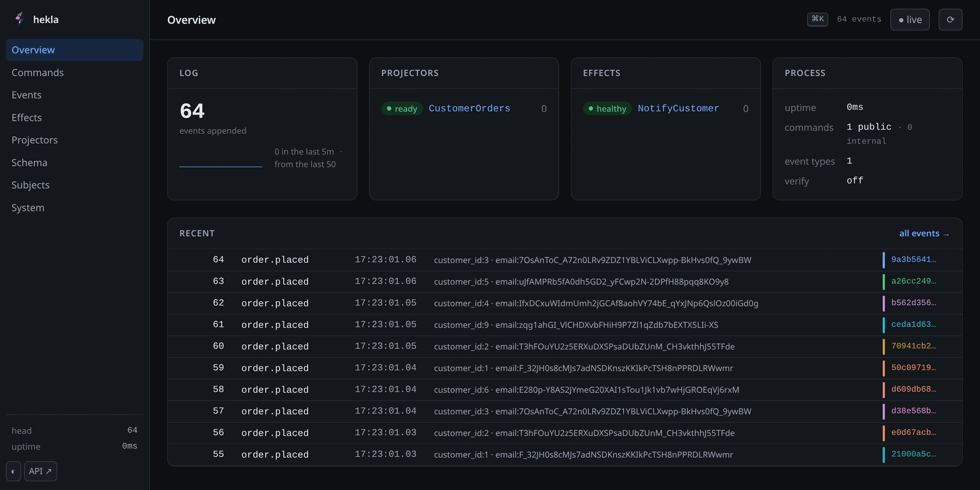Open event hash d609db68…
Image resolution: width=980 pixels, height=490 pixels.
pyautogui.click(x=914, y=389)
